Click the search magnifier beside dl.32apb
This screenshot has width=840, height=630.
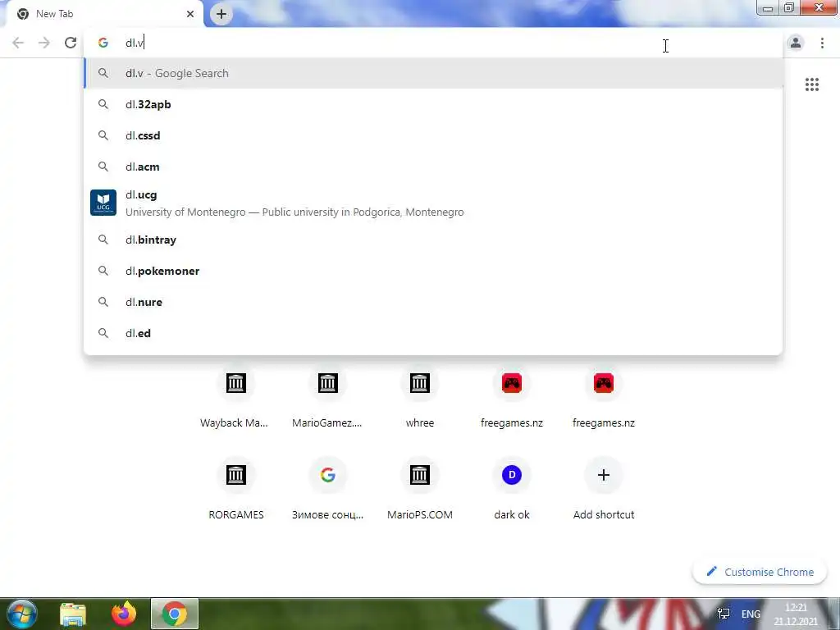[x=103, y=104]
